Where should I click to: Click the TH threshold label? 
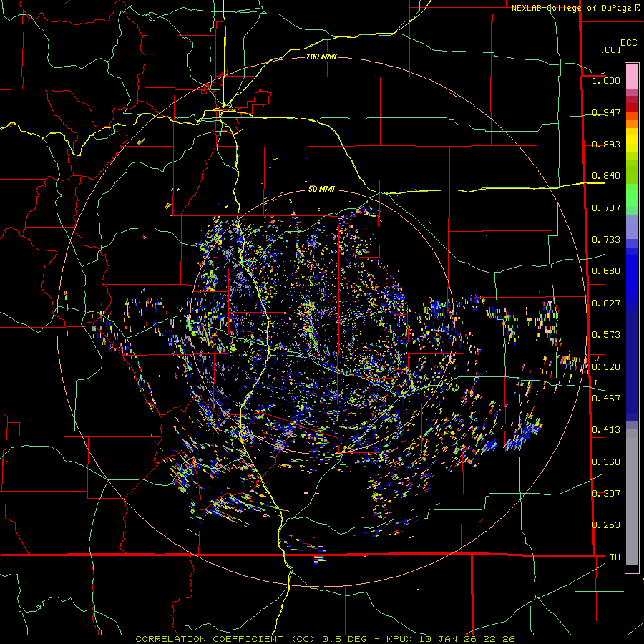[615, 557]
